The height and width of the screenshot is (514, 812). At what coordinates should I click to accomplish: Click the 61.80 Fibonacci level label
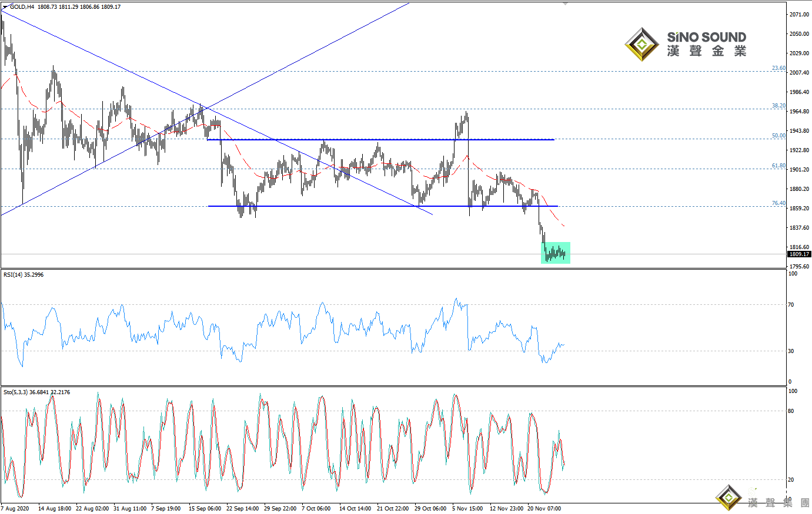[x=778, y=166]
